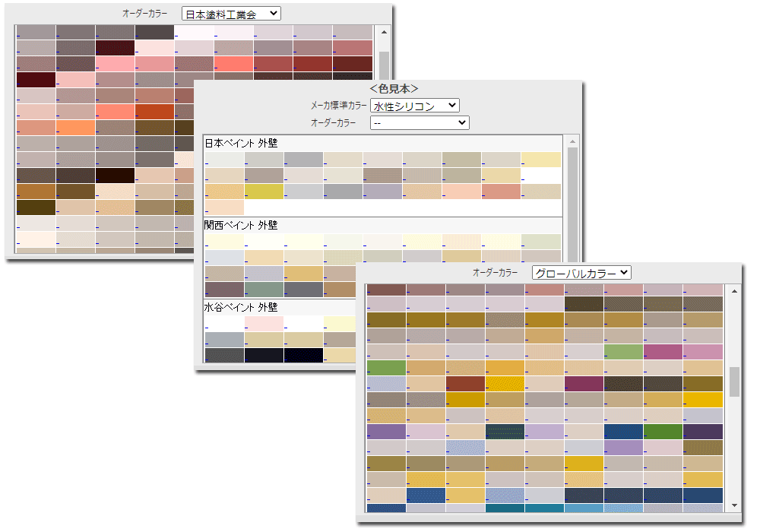The height and width of the screenshot is (532, 760).
Task: Pick the mustard yellow swatch under 日本ペイント 外壁
Action: pos(264,192)
